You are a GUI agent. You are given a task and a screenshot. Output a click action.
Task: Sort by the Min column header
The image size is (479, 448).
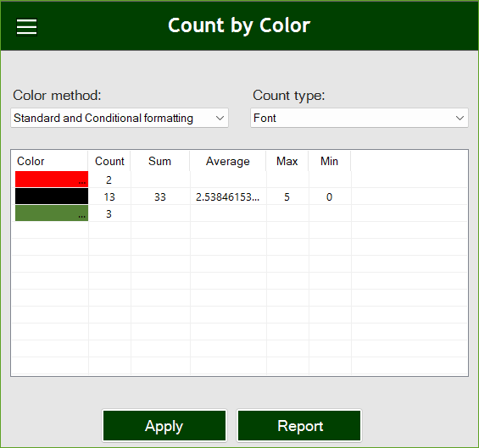pyautogui.click(x=330, y=161)
